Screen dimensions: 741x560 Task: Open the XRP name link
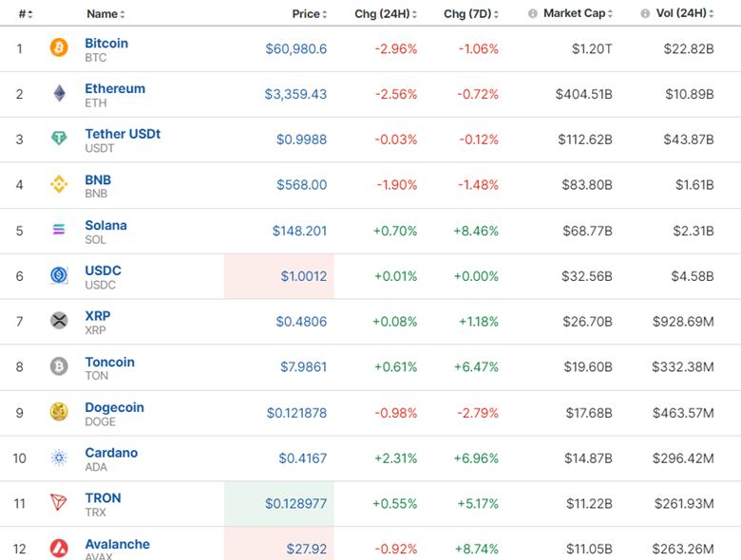tap(97, 316)
